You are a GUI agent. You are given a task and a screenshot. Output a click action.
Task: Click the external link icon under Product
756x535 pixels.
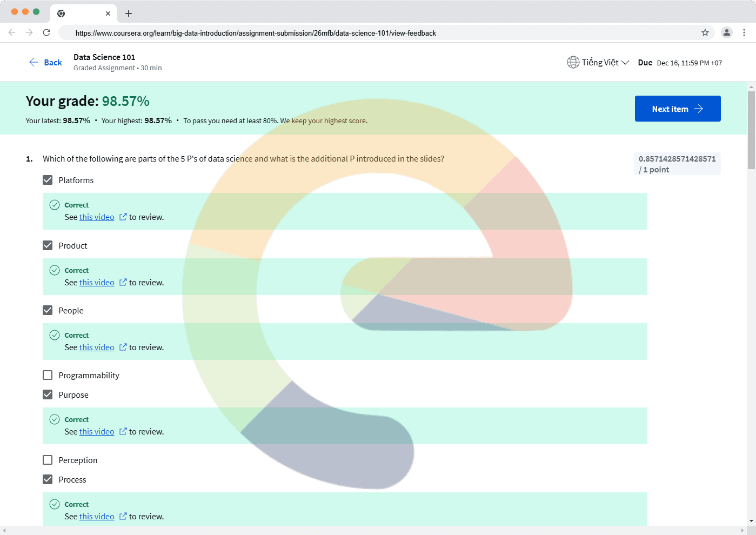click(123, 283)
